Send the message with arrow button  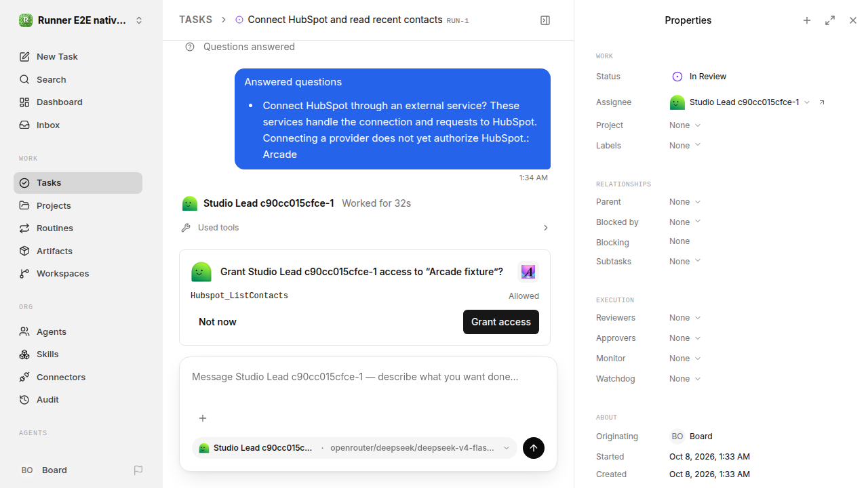pos(534,448)
